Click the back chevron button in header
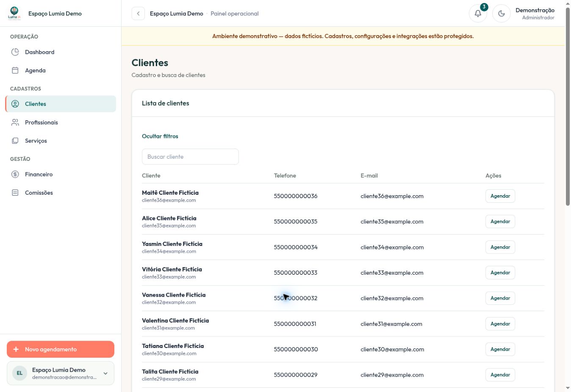This screenshot has width=571, height=392. [138, 14]
